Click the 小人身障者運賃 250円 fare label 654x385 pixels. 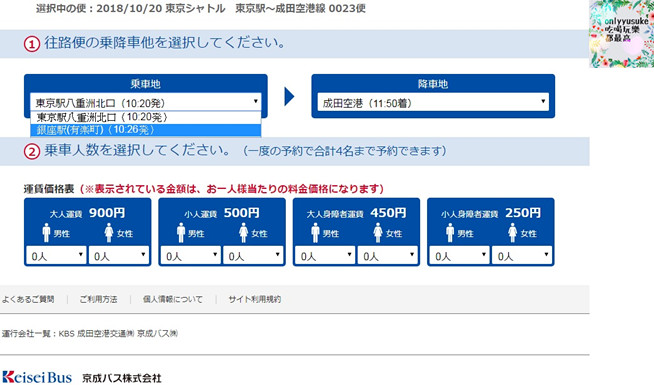[x=491, y=213]
